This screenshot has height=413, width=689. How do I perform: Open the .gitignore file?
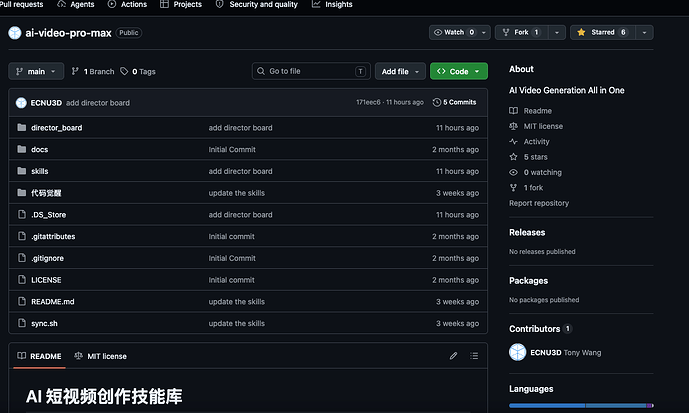[x=47, y=258]
